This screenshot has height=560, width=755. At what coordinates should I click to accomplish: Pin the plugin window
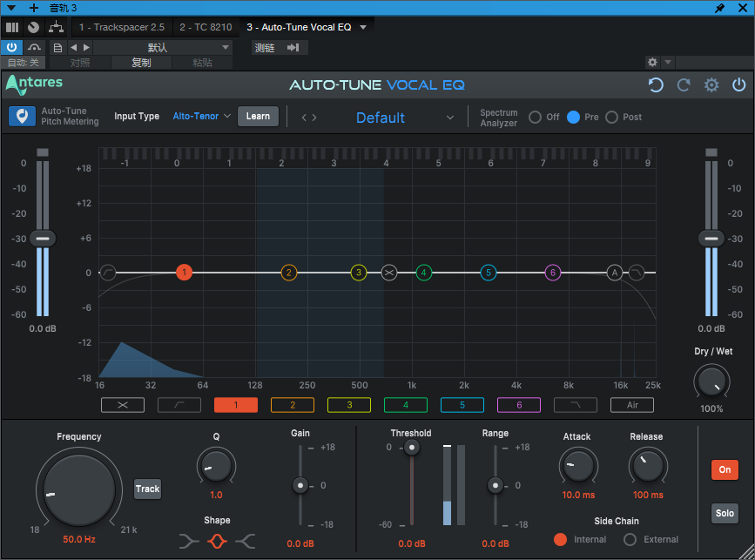tap(719, 8)
